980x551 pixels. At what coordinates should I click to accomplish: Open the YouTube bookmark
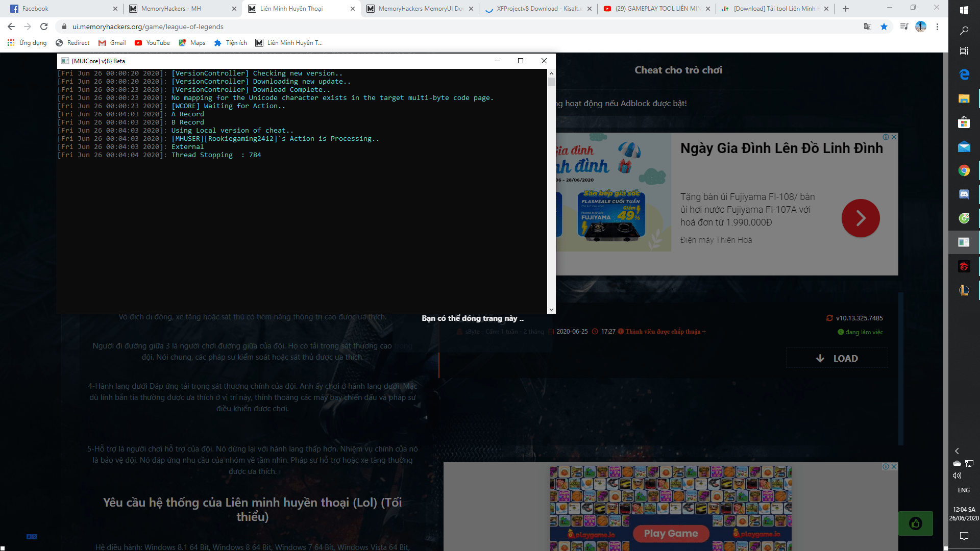tap(152, 43)
